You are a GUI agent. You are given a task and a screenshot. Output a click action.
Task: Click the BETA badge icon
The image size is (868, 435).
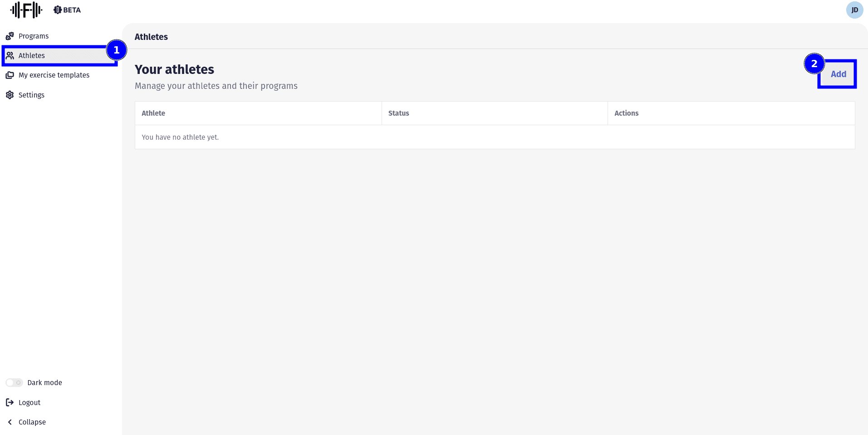click(58, 10)
